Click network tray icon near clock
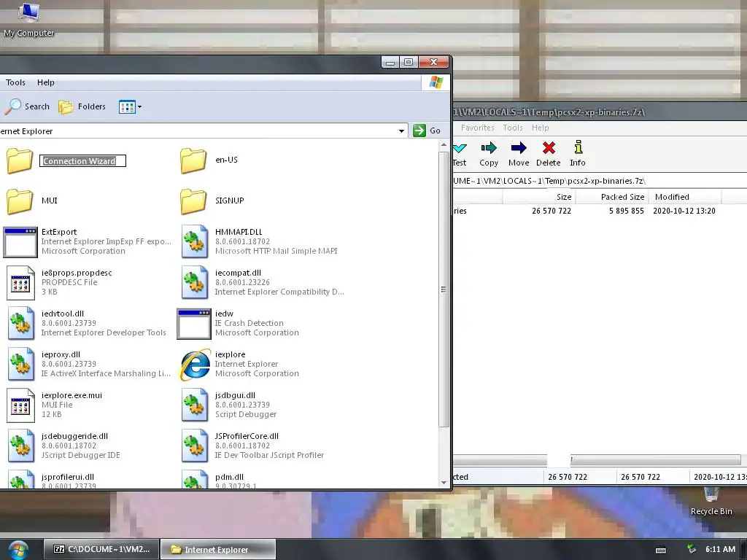This screenshot has width=747, height=560. [x=691, y=549]
